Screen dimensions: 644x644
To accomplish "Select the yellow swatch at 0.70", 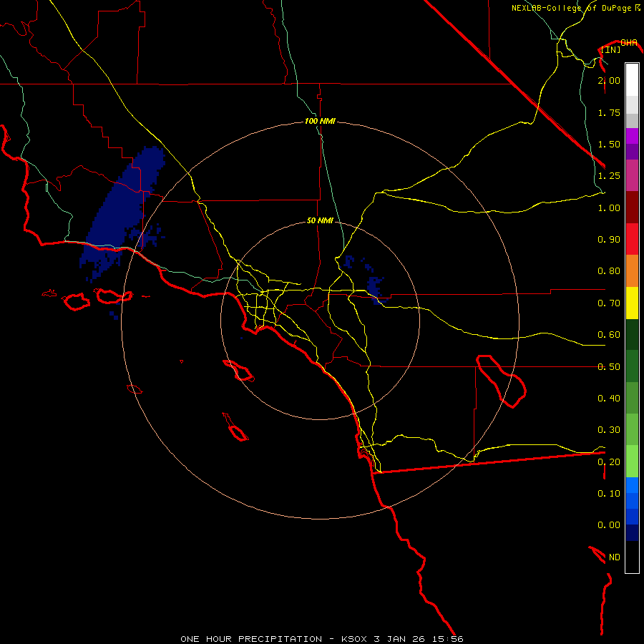I will click(632, 303).
